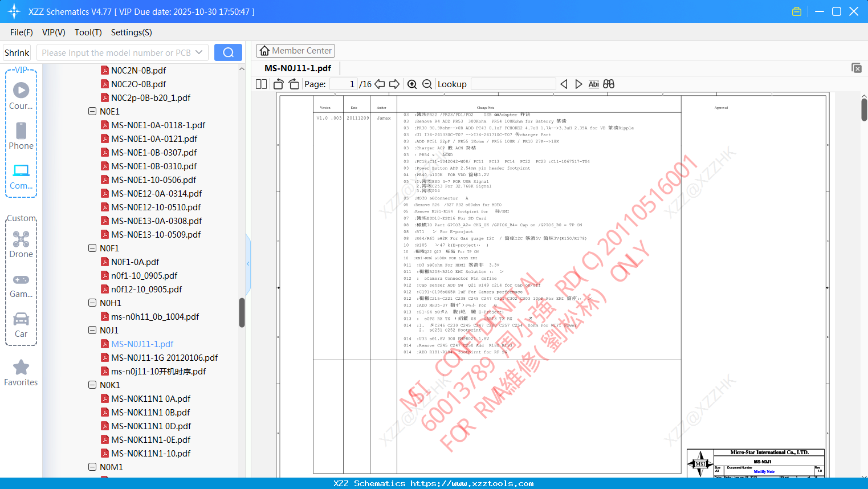Find next lookup match

[x=578, y=84]
